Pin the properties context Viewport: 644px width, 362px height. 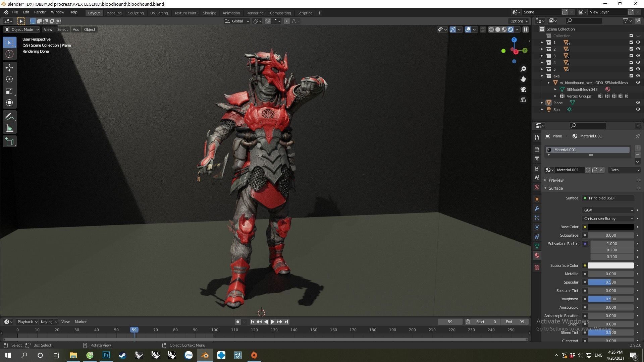pos(638,136)
